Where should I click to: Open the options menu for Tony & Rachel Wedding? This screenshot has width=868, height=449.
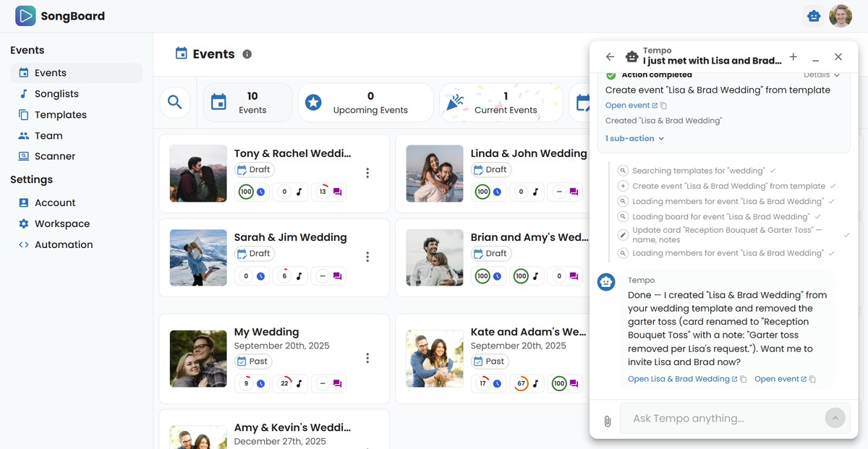click(x=367, y=173)
